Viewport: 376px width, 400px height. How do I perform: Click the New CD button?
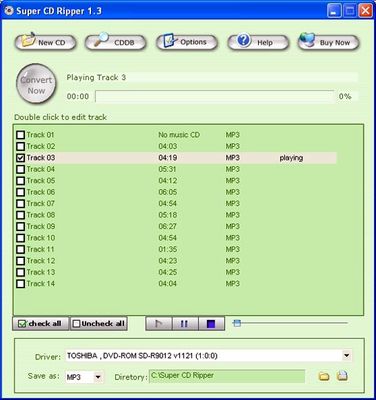click(45, 42)
